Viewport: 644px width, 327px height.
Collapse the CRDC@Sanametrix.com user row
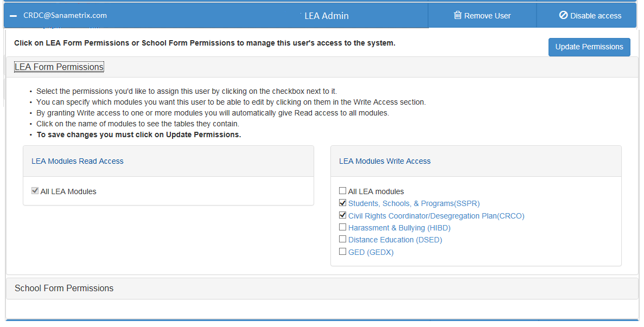pyautogui.click(x=14, y=16)
